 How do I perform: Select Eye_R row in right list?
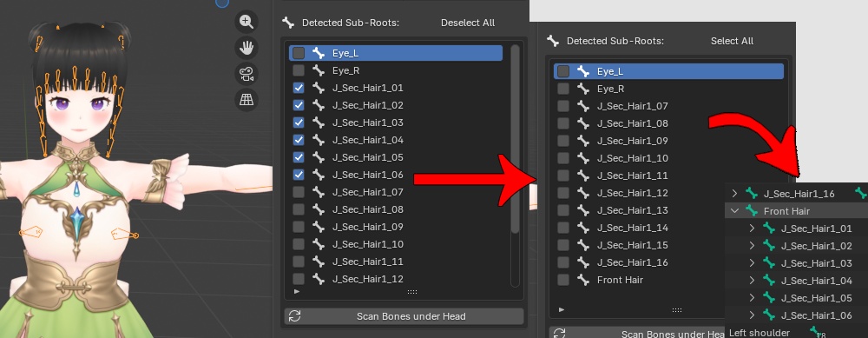click(668, 89)
